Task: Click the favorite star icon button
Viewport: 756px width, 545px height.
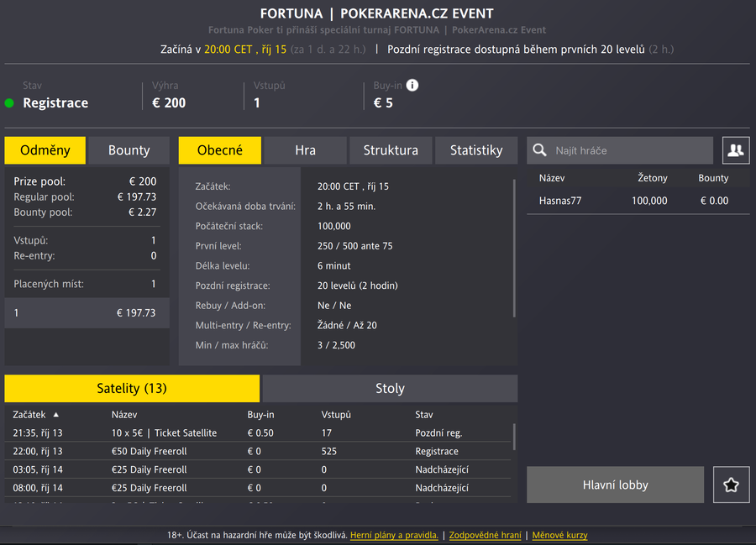Action: (x=731, y=485)
